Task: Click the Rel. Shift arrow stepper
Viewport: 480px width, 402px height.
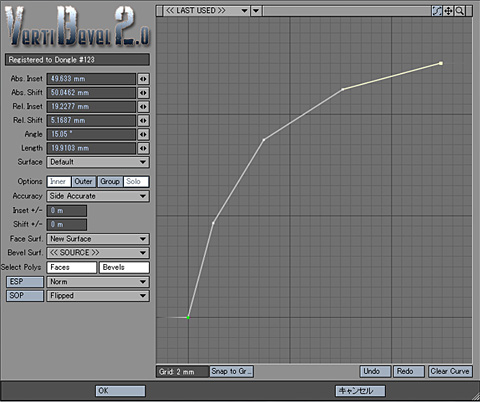Action: [x=143, y=120]
